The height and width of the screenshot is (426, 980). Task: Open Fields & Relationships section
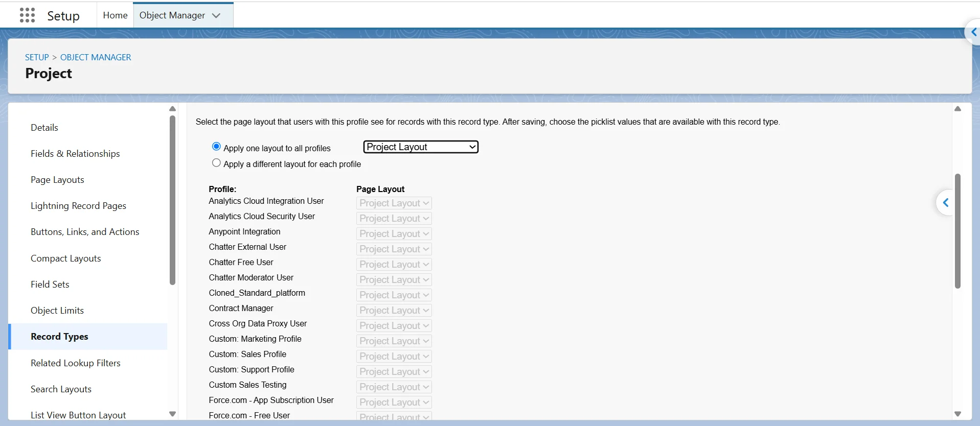click(x=75, y=154)
